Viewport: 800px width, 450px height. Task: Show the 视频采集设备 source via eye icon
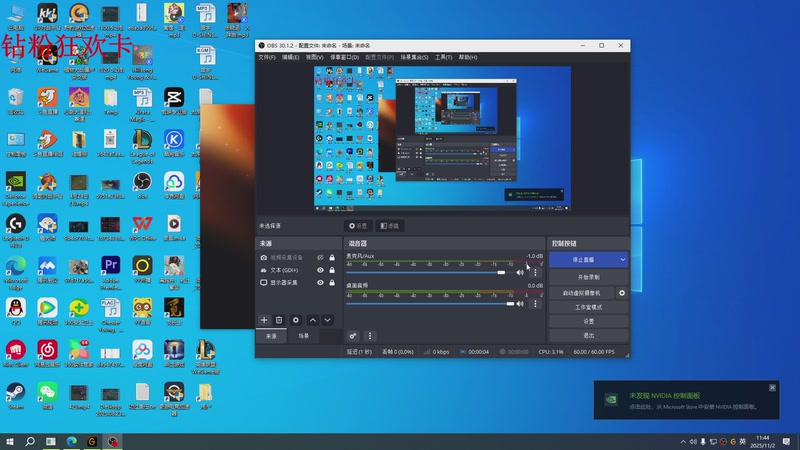[x=320, y=258]
